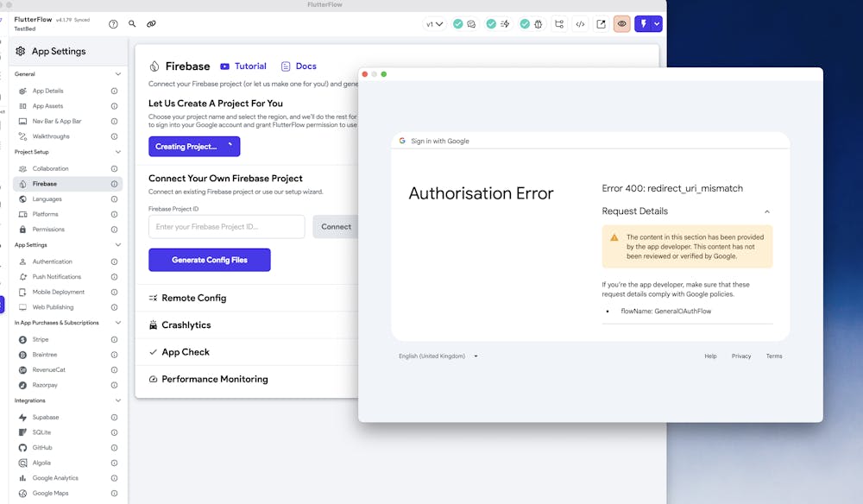863x504 pixels.
Task: Click into the Firebase Project ID field
Action: [x=227, y=227]
